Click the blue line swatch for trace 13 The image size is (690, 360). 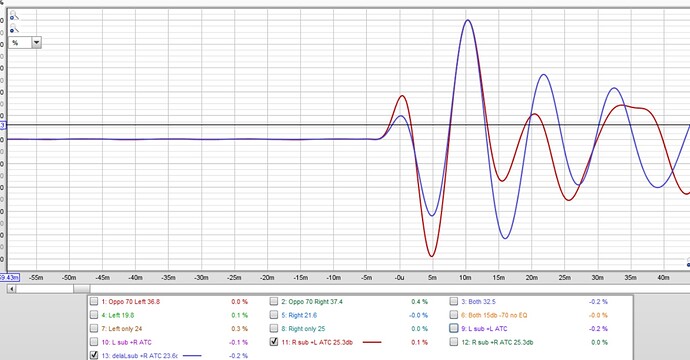point(192,356)
